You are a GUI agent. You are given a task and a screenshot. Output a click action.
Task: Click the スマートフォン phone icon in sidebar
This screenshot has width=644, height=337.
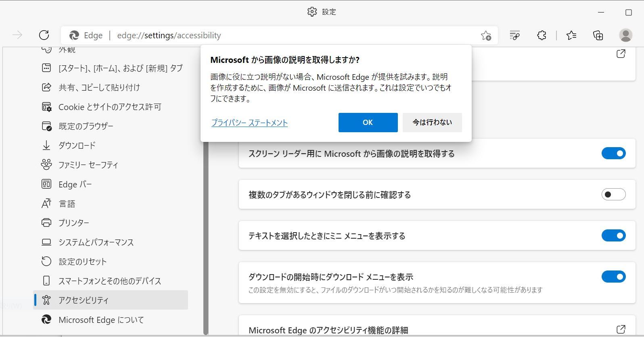(x=46, y=281)
